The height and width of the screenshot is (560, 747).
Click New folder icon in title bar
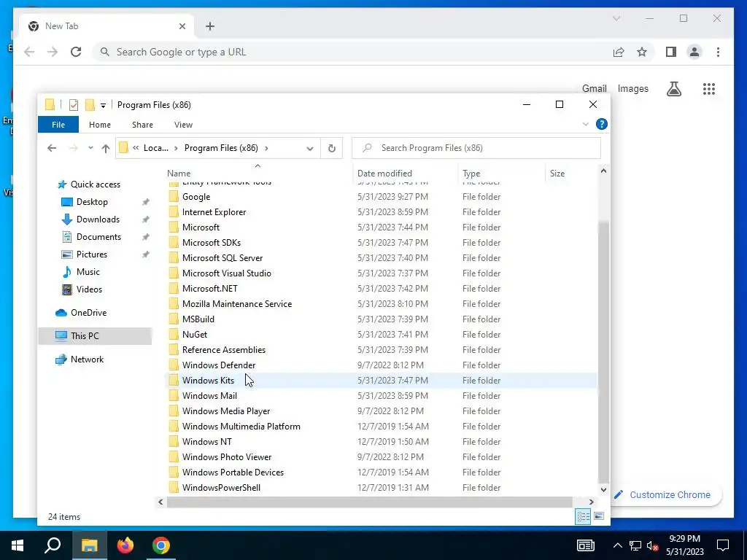pyautogui.click(x=90, y=105)
